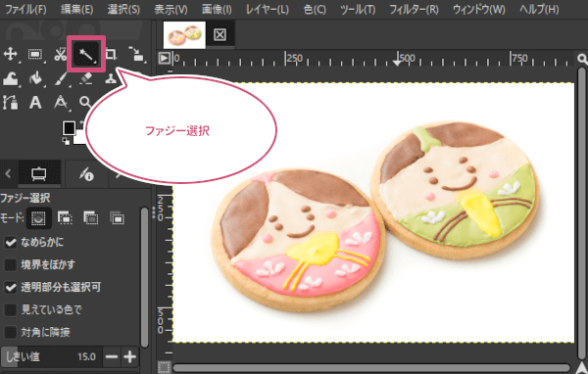Increase threshold with the plus button
Screen dimensions: 588x374
coord(129,356)
